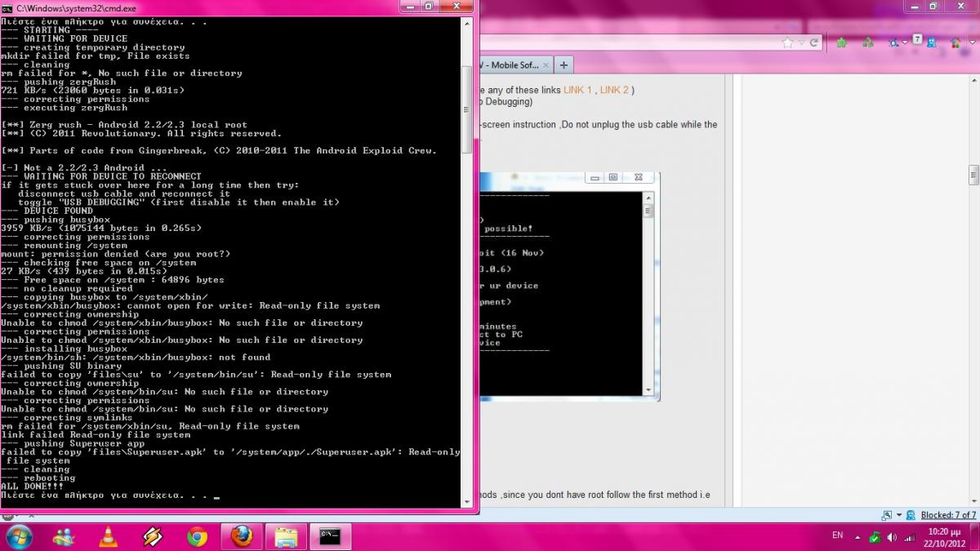Open Winamp from the taskbar

click(152, 536)
